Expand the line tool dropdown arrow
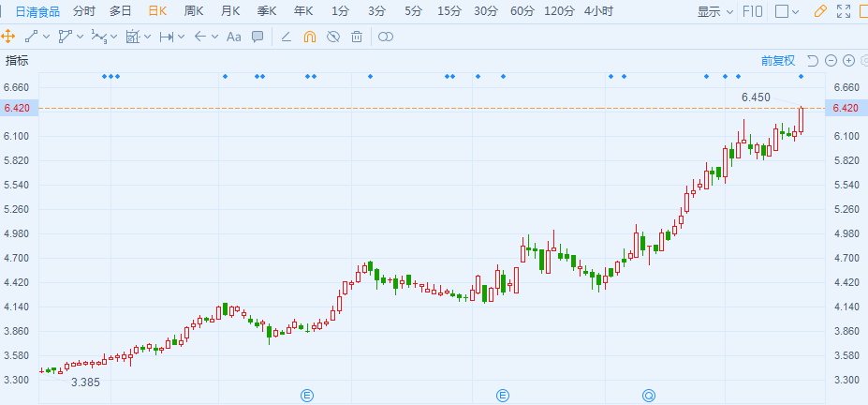The height and width of the screenshot is (405, 868). click(x=46, y=37)
